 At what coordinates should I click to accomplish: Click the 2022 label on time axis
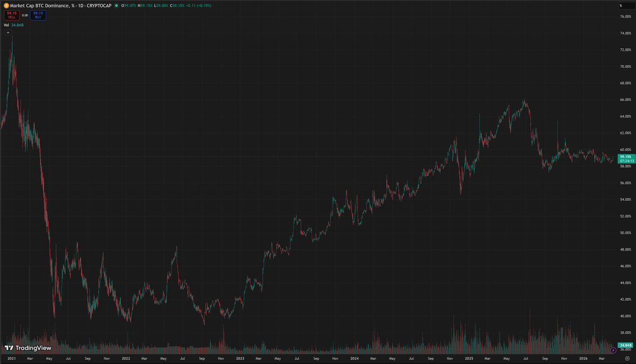pyautogui.click(x=126, y=359)
